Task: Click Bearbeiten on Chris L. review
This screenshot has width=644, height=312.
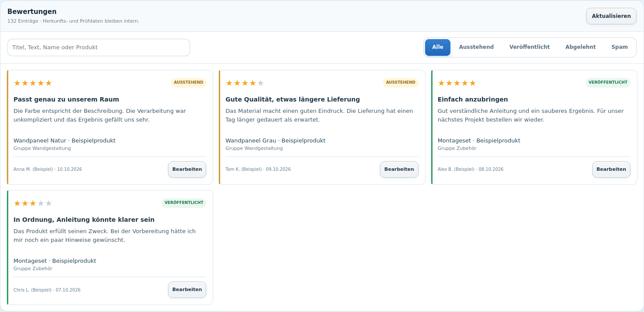Action: [187, 290]
